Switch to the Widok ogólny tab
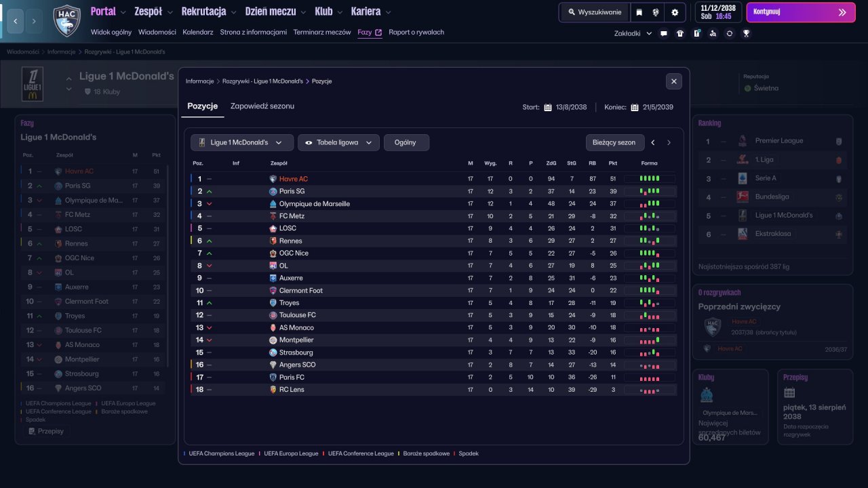 [111, 32]
